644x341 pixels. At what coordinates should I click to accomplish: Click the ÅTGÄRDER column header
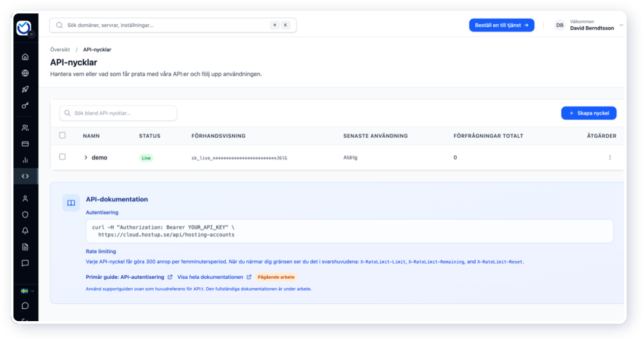[601, 136]
